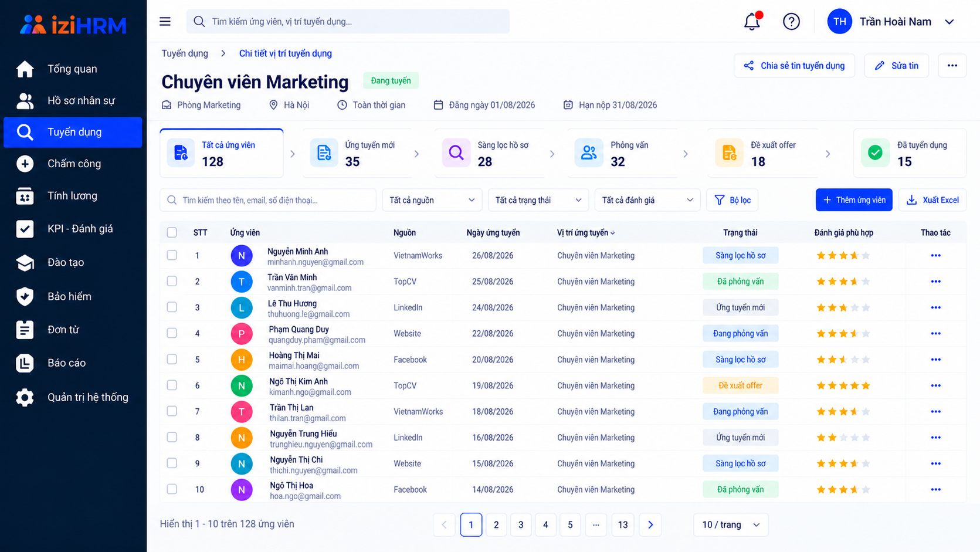Check the row for Nguyễn Thị Chi
Screen dimensions: 980x552
pyautogui.click(x=172, y=463)
